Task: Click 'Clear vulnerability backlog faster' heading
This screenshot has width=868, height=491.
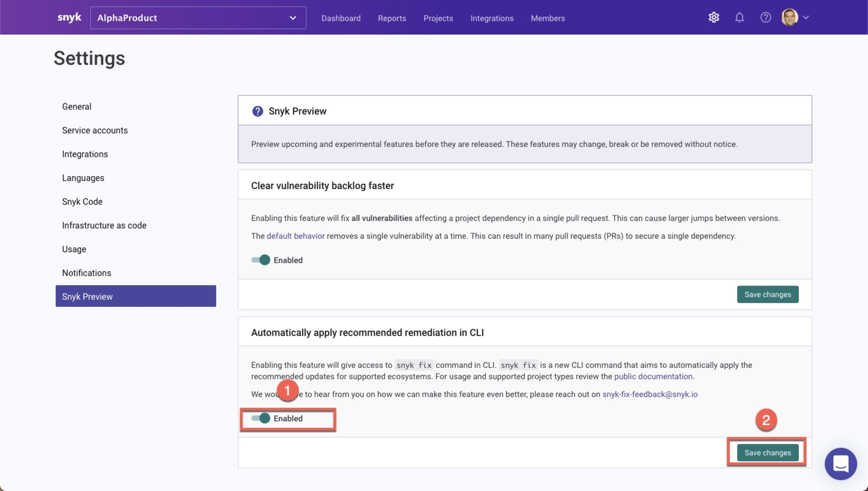Action: point(322,186)
